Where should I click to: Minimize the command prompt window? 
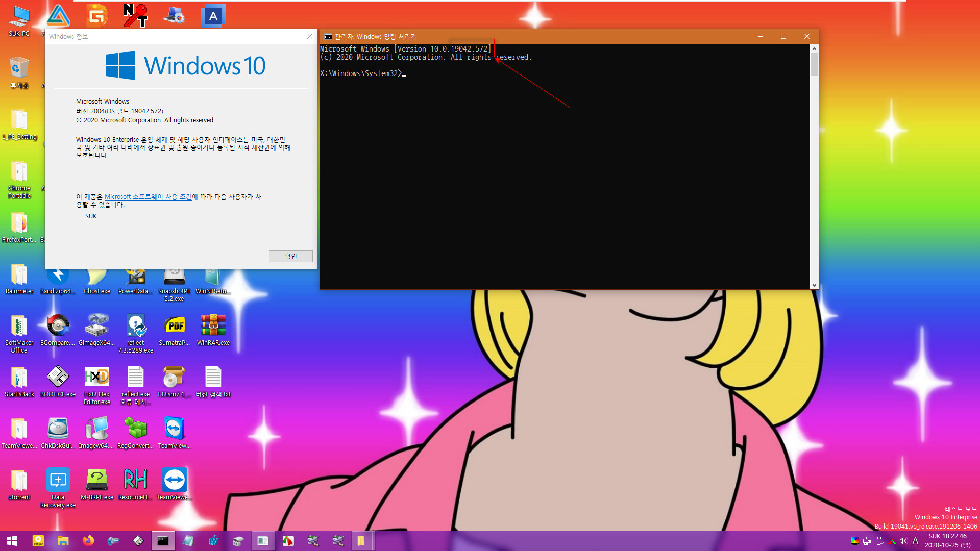pos(760,36)
